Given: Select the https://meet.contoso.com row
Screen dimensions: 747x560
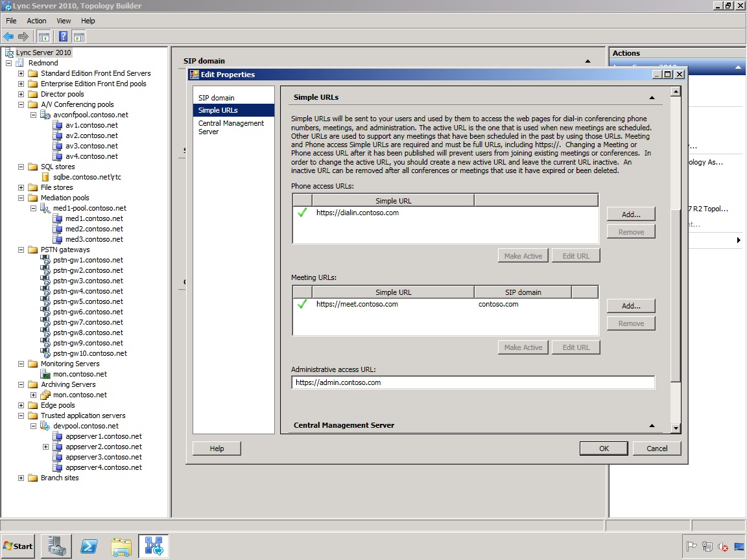Looking at the screenshot, I should pyautogui.click(x=445, y=304).
